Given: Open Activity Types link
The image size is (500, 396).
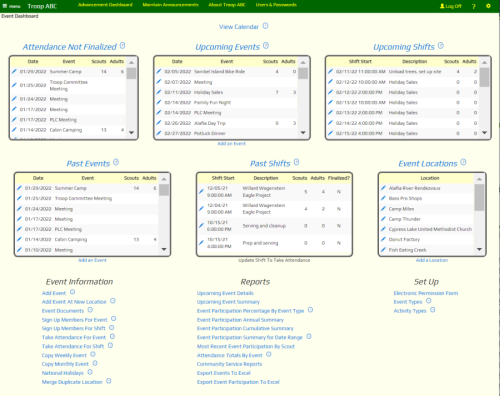Looking at the screenshot, I should coord(410,311).
